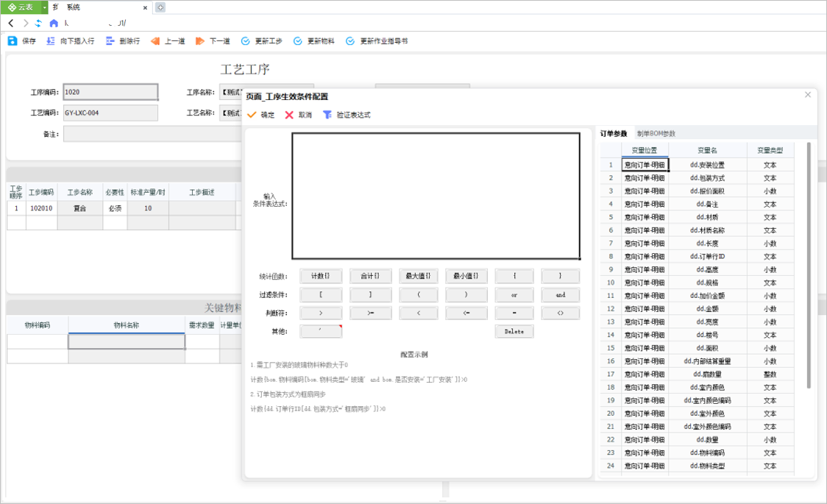
Task: Click the 更新作业指导书 refresh icon
Action: tap(349, 40)
